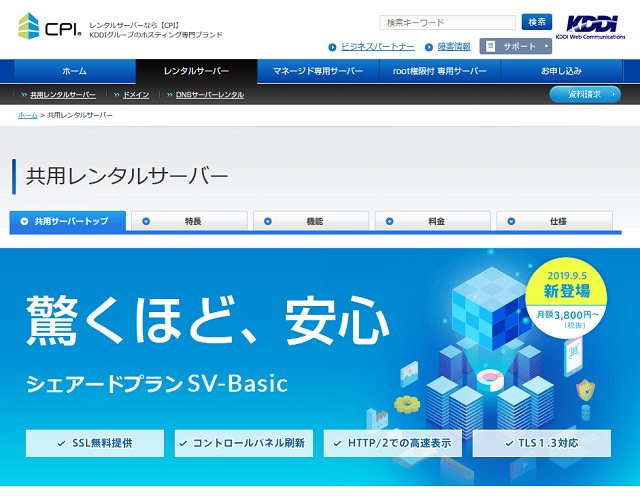Click the arrow icon before 障害情報
Image resolution: width=640 pixels, height=497 pixels.
[429, 47]
